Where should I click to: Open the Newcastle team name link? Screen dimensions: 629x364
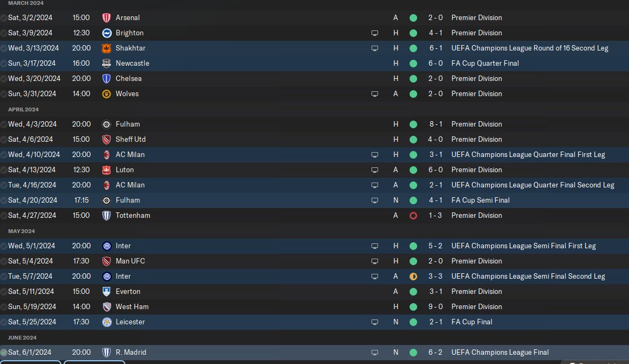(x=132, y=64)
